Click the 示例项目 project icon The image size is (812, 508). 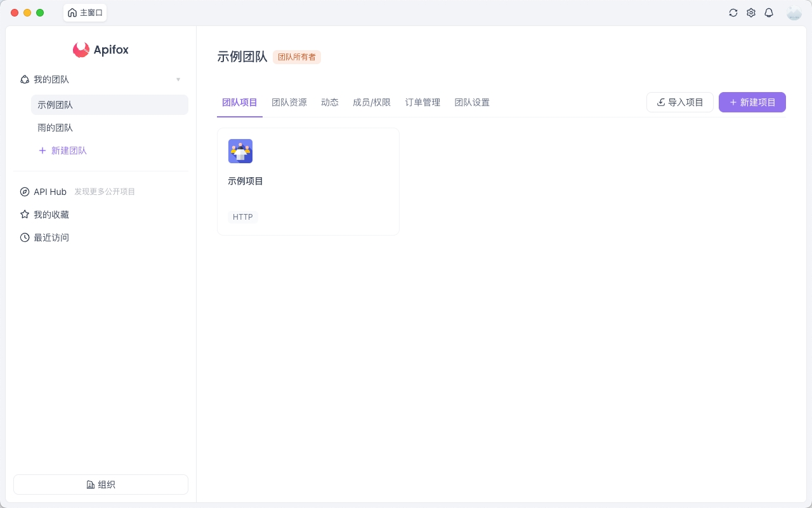pos(240,151)
